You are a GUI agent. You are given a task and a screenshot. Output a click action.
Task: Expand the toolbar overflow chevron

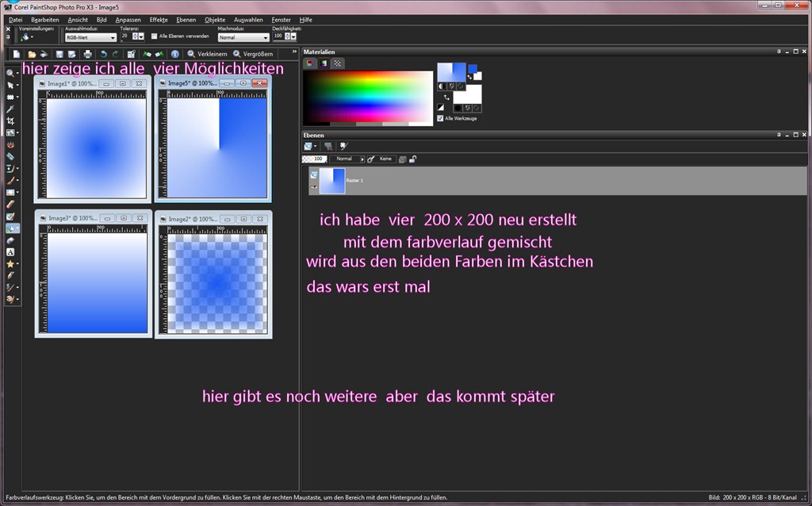click(294, 52)
